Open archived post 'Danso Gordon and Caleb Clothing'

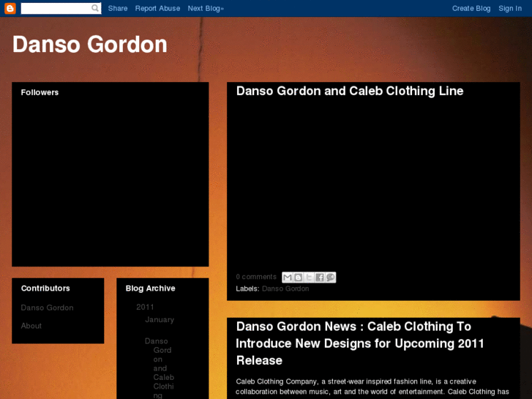(x=160, y=368)
